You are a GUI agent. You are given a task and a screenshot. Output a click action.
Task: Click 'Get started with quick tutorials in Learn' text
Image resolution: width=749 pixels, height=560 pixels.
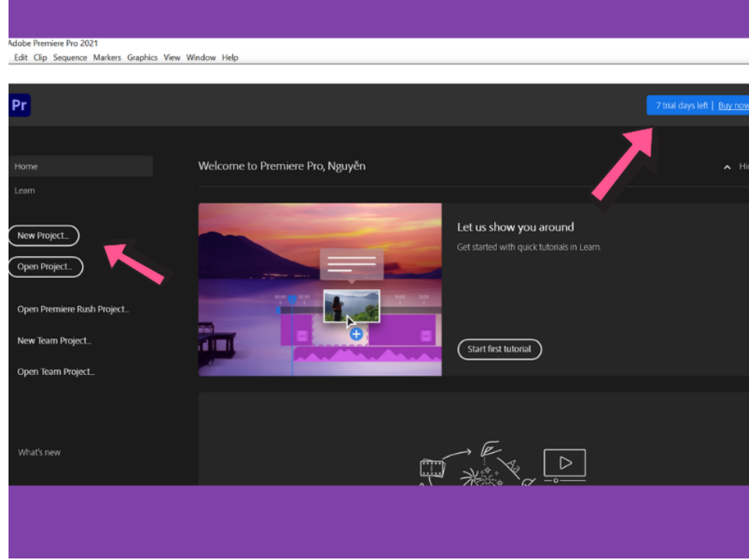click(529, 247)
